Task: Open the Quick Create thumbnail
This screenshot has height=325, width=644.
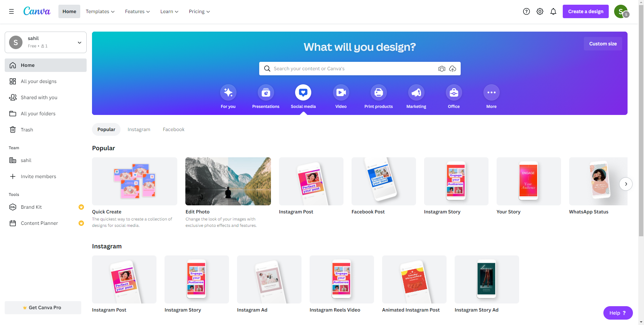Action: coord(135,181)
